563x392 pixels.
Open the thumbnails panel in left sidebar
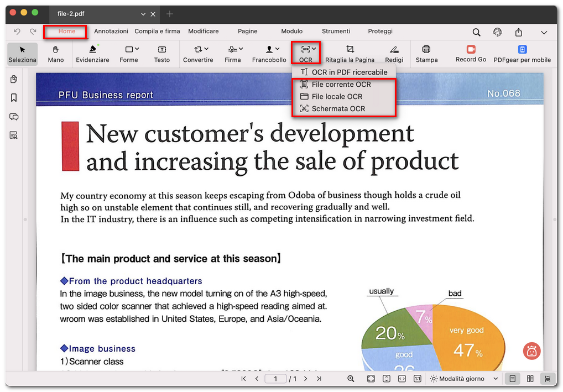point(14,80)
